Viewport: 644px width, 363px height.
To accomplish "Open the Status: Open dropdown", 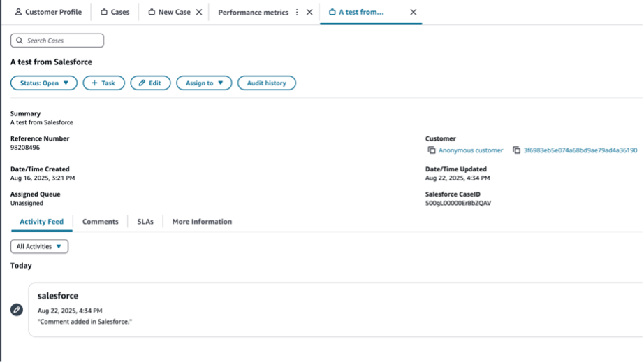I will (44, 83).
